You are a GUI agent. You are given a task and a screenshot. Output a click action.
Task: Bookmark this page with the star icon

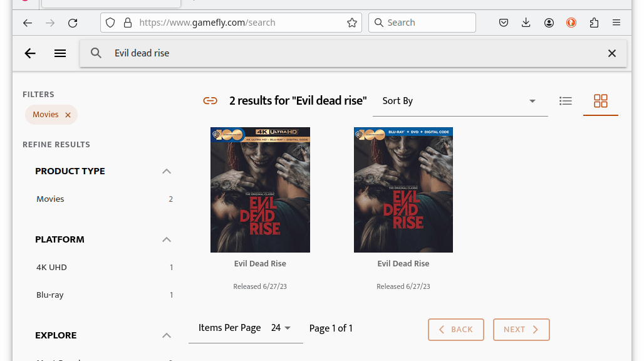(352, 23)
